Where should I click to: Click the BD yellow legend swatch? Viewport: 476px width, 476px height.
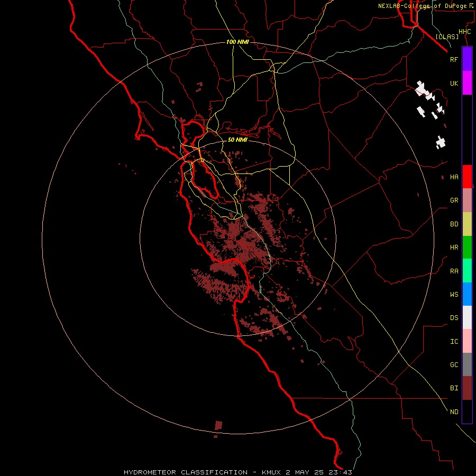(x=467, y=224)
